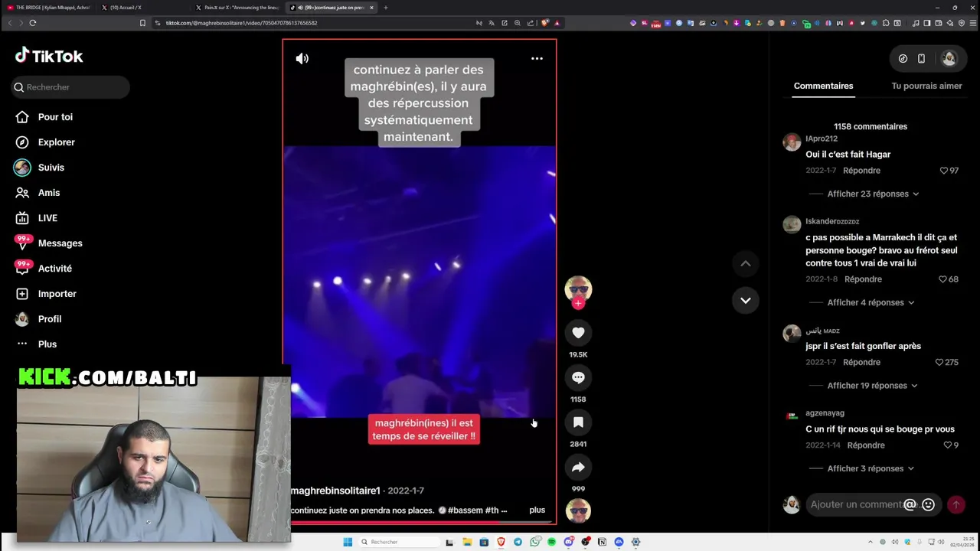Send comment with red arrow button

tap(955, 504)
